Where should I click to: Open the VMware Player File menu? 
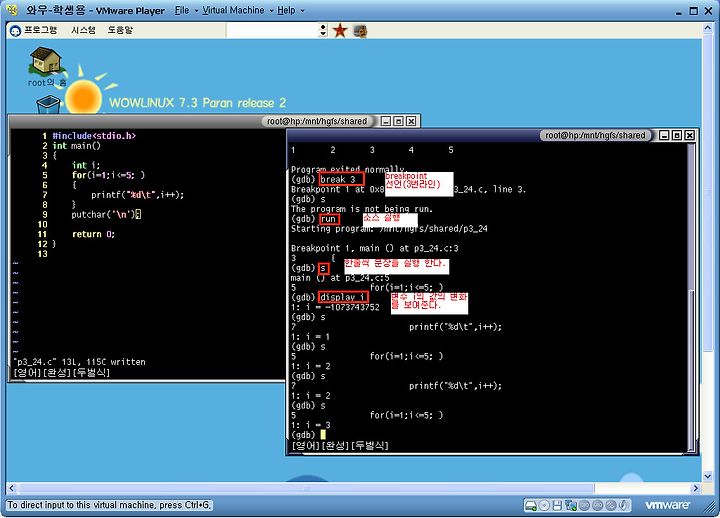pos(182,10)
